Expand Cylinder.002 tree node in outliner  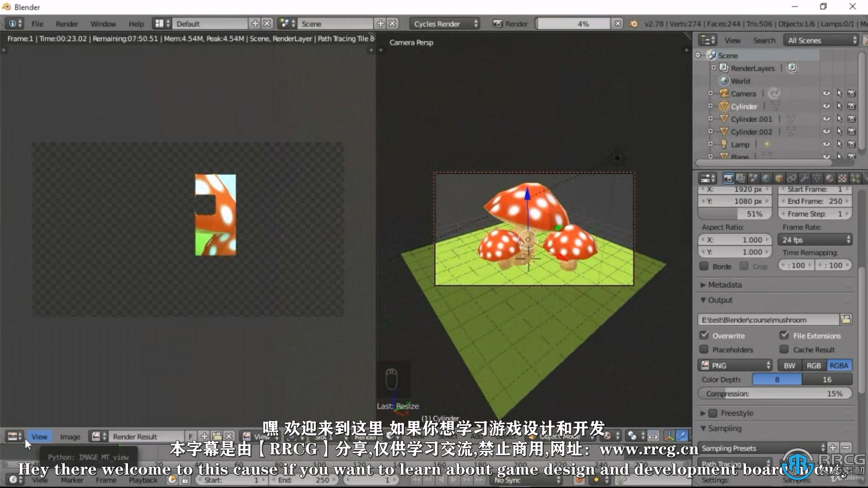tap(711, 131)
